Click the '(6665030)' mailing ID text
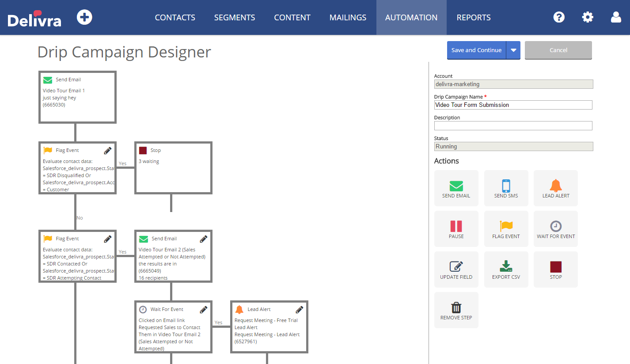This screenshot has width=630, height=364. pos(54,105)
